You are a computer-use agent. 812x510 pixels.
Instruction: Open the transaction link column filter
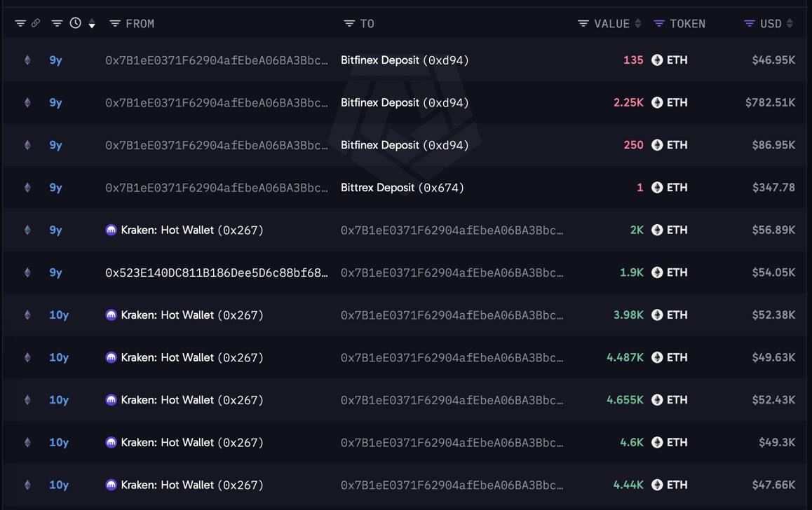pyautogui.click(x=20, y=23)
